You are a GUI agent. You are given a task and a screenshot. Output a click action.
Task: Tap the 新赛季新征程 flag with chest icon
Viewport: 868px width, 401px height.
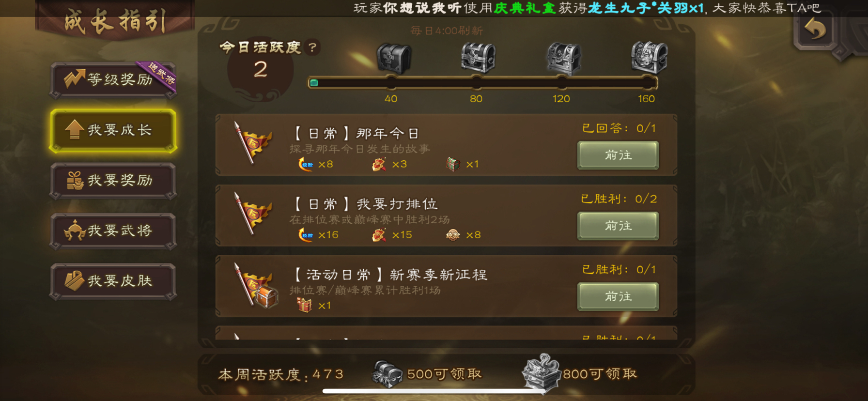(x=255, y=286)
